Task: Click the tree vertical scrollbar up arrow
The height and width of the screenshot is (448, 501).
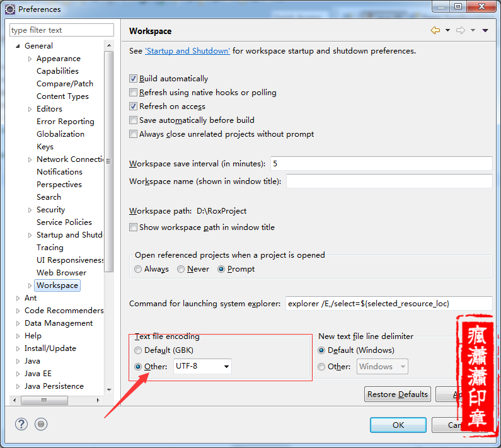Action: (x=109, y=45)
